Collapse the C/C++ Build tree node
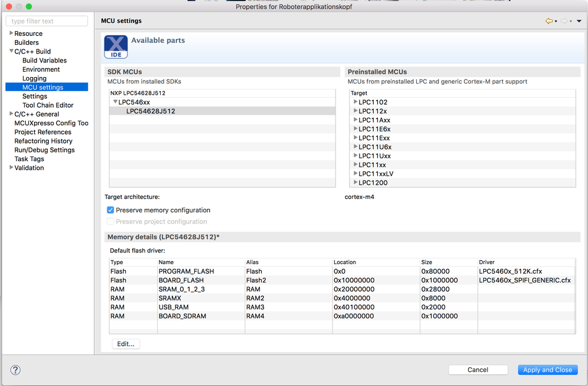Image resolution: width=588 pixels, height=386 pixels. pyautogui.click(x=11, y=51)
